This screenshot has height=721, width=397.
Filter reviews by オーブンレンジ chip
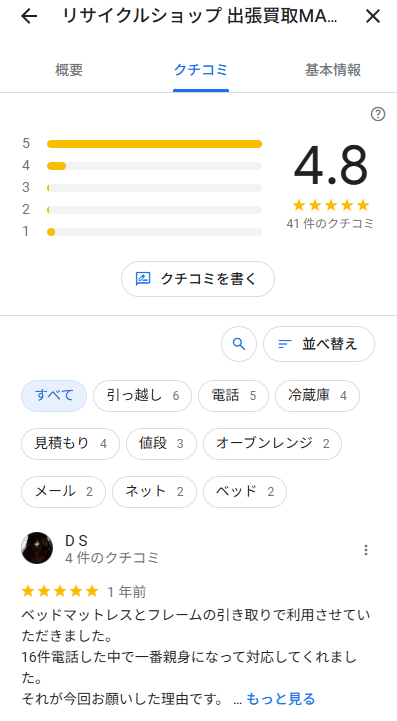click(x=272, y=444)
